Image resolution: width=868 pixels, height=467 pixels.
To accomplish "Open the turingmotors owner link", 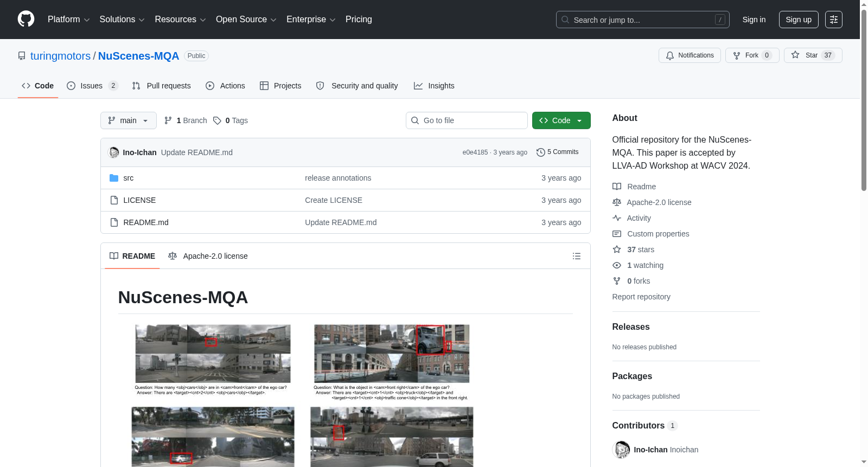I will pos(60,56).
